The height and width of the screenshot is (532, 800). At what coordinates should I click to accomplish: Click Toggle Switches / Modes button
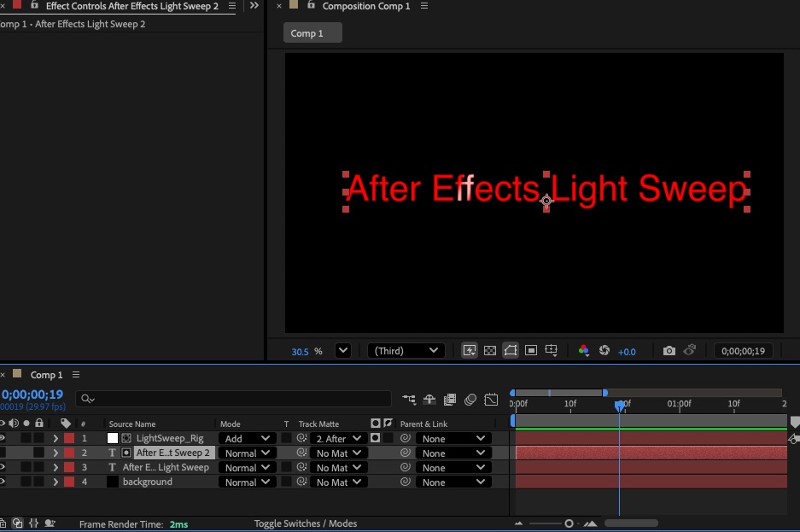[x=306, y=523]
